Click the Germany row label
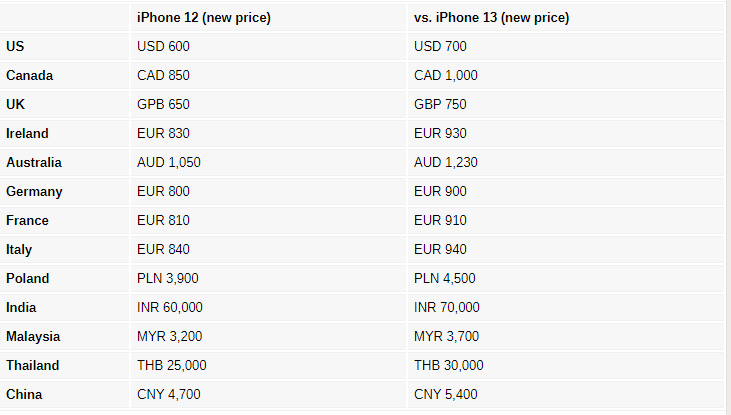 [34, 191]
